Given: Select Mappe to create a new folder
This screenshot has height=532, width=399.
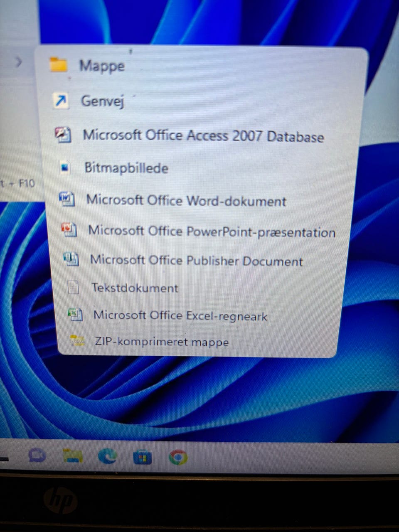Looking at the screenshot, I should click(x=102, y=66).
